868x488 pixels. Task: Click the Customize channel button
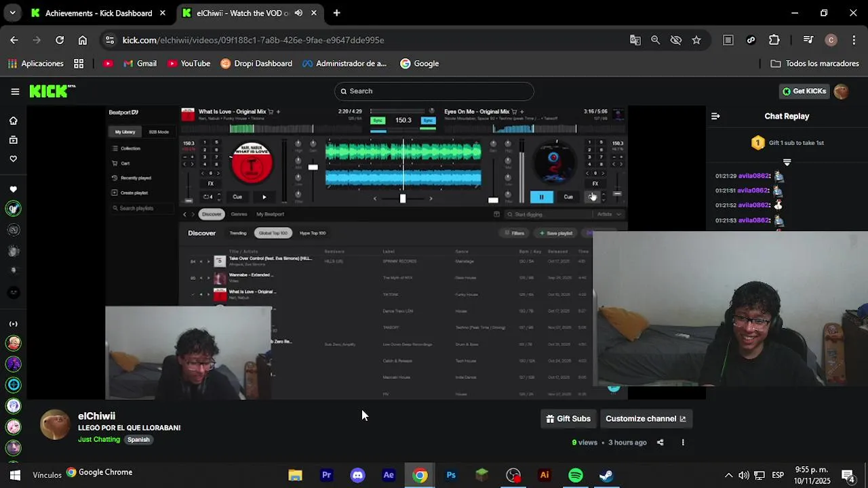pyautogui.click(x=646, y=419)
